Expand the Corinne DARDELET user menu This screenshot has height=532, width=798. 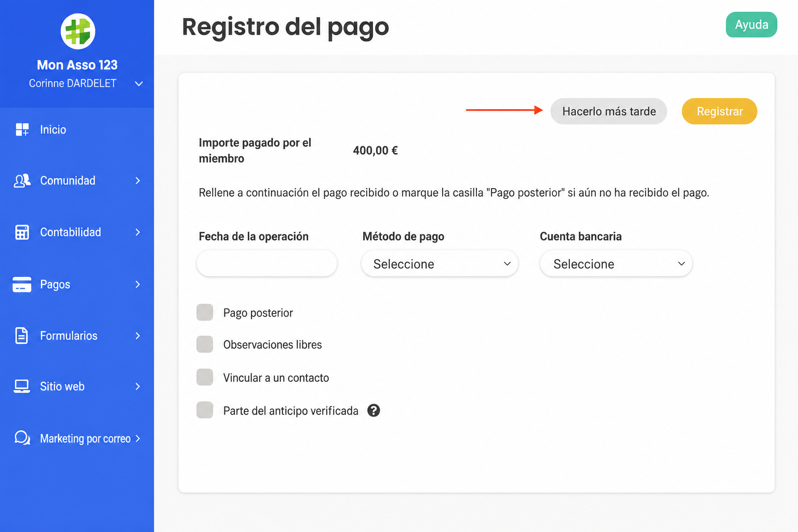(x=139, y=84)
